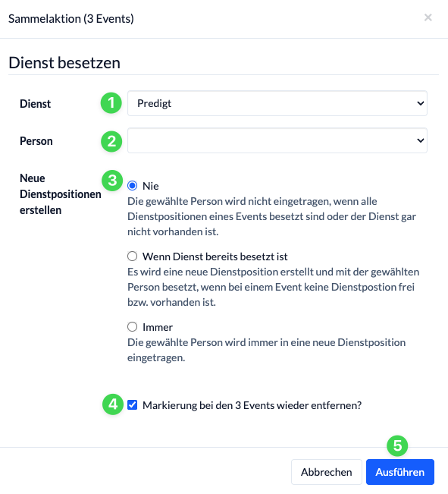Viewport: 448px width, 494px height.
Task: Open the empty Person dropdown
Action: (277, 140)
